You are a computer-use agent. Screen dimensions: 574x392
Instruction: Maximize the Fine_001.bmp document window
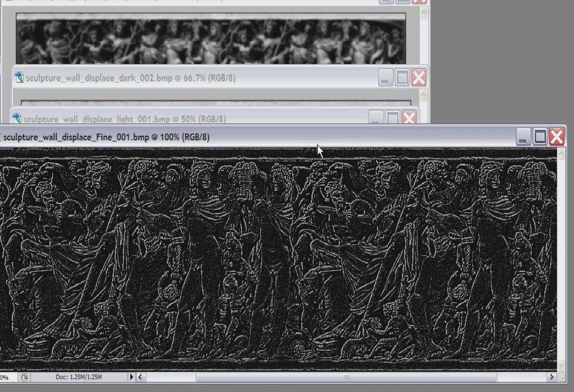click(x=540, y=137)
